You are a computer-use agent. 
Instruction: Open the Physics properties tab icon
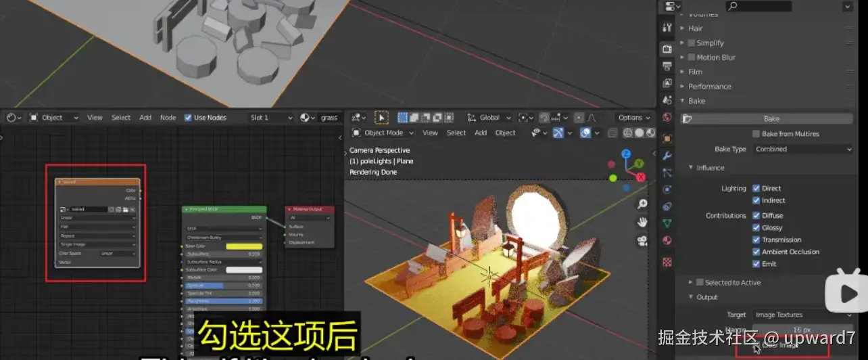(667, 189)
